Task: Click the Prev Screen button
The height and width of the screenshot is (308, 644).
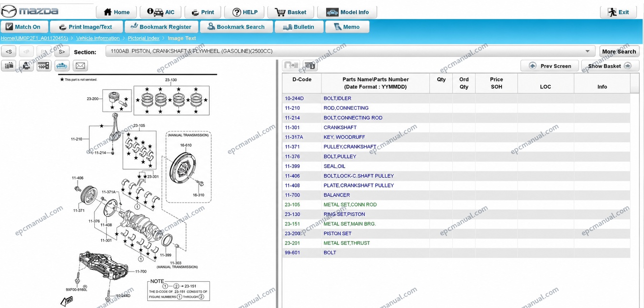Action: pos(549,66)
